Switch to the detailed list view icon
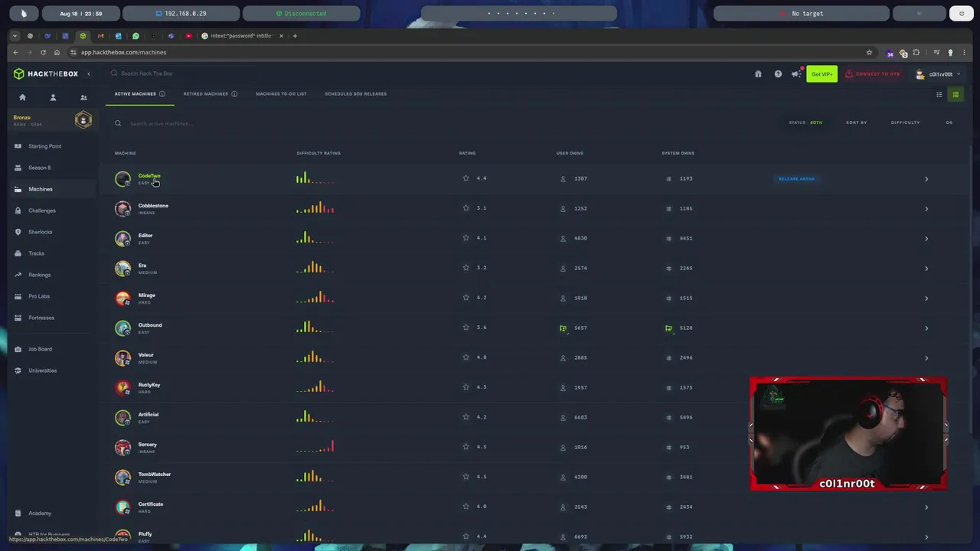Screen dimensions: 980x551 click(955, 94)
